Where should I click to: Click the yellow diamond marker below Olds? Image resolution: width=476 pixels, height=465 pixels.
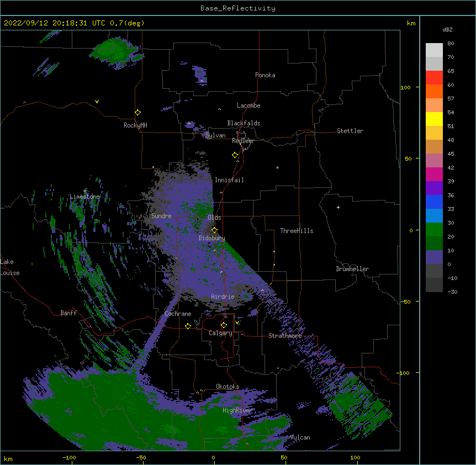click(214, 230)
